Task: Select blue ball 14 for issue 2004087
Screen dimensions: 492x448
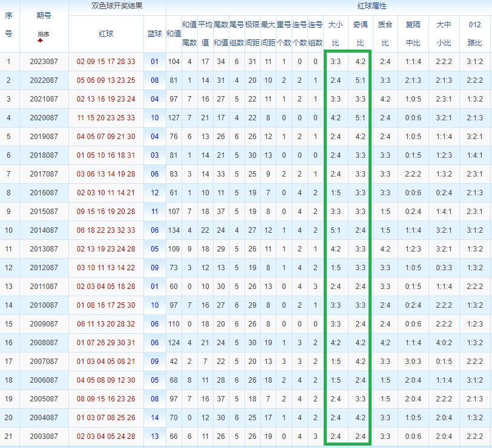Action: point(155,418)
